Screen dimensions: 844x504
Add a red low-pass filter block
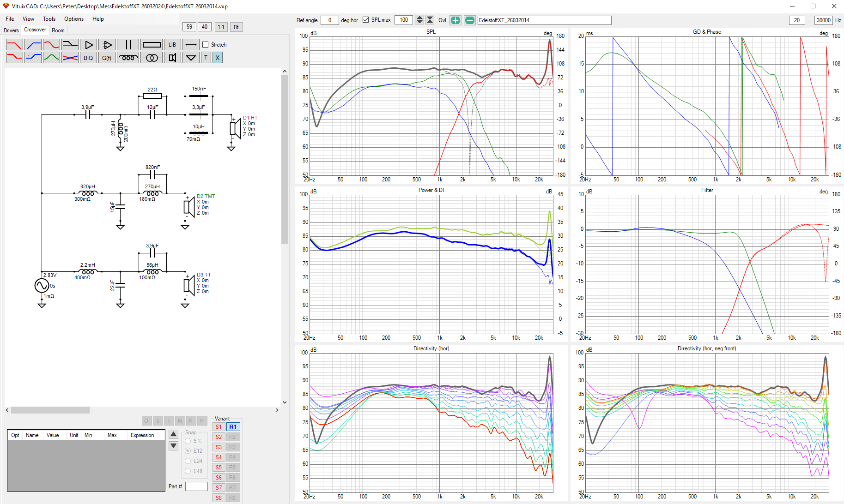(x=14, y=45)
